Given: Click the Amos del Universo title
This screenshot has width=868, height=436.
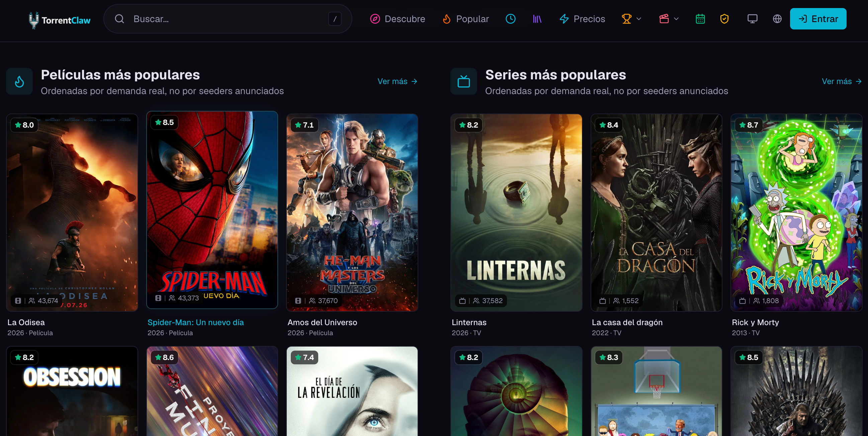Looking at the screenshot, I should pyautogui.click(x=322, y=322).
